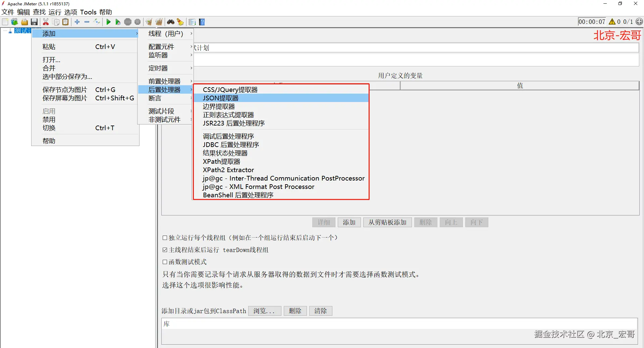
Task: Open the 文件 menu
Action: (x=8, y=12)
